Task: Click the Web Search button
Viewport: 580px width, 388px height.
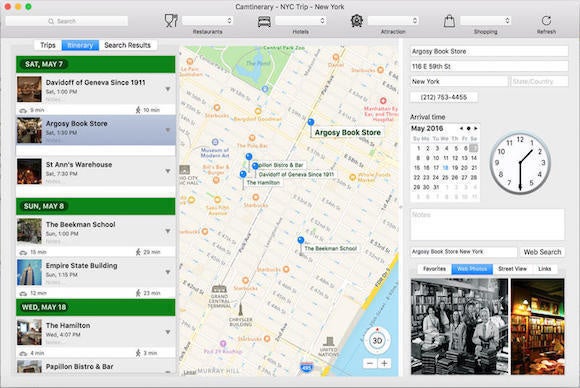Action: click(x=542, y=252)
